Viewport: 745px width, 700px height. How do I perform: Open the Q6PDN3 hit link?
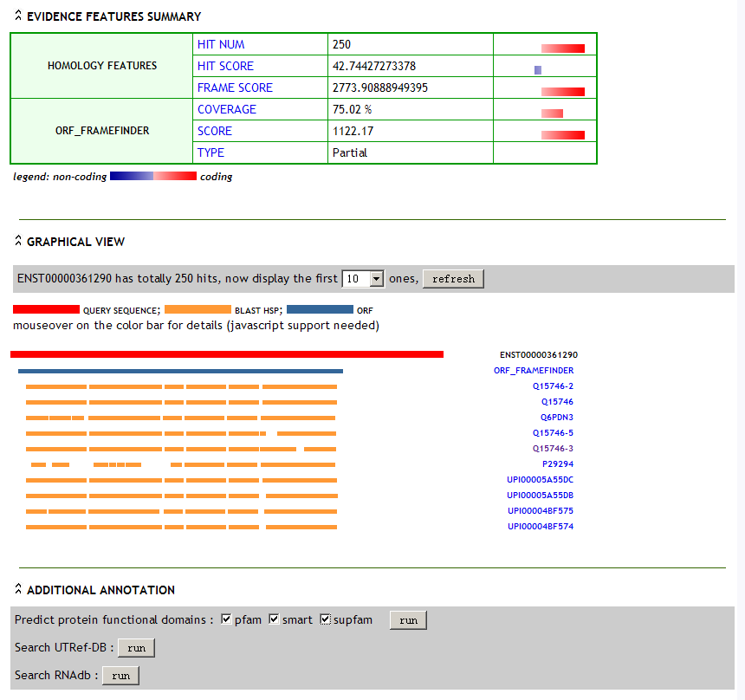[x=556, y=418]
